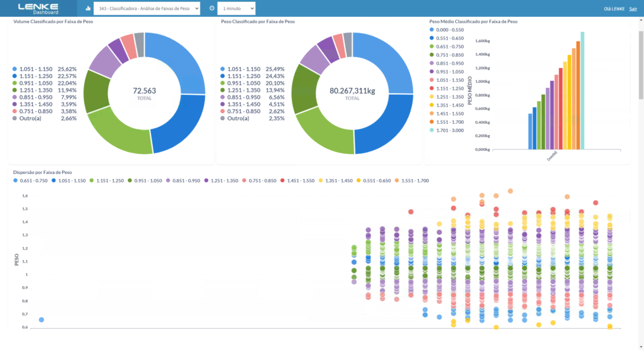The height and width of the screenshot is (362, 644).
Task: Toggle legend 1.151 - 1.250 in Volume chart
Action: 45,76
